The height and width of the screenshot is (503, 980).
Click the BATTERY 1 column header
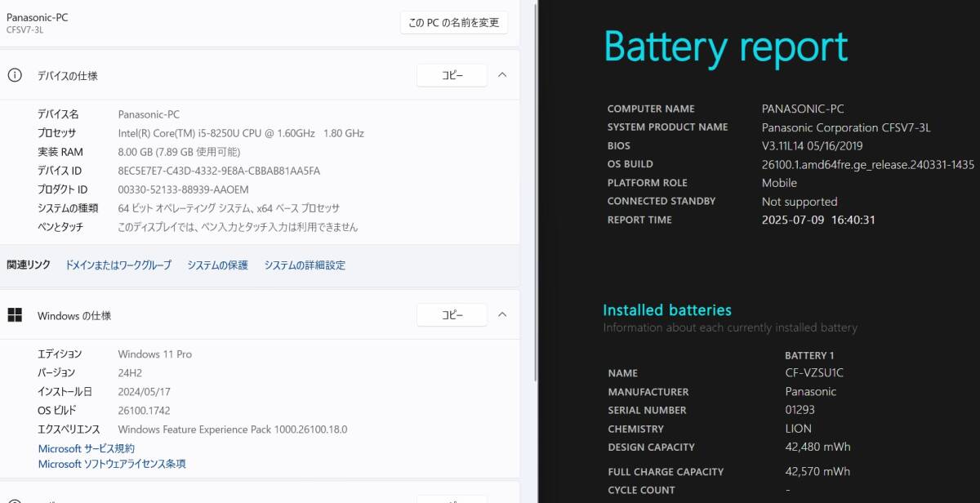809,355
